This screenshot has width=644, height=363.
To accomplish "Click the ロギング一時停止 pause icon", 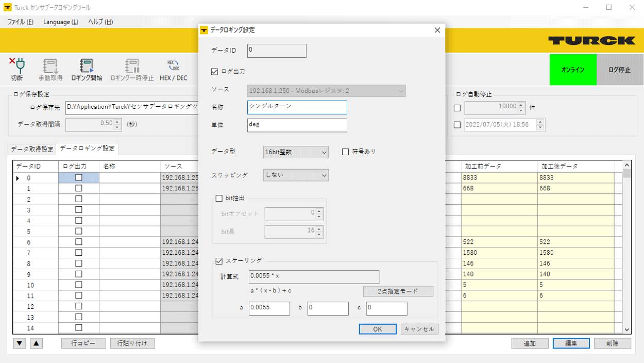I will (x=132, y=69).
